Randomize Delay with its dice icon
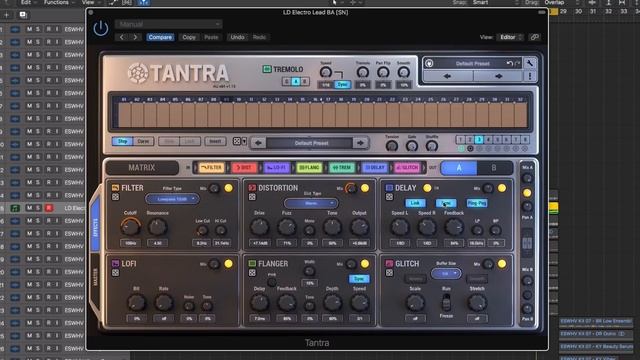 389,197
